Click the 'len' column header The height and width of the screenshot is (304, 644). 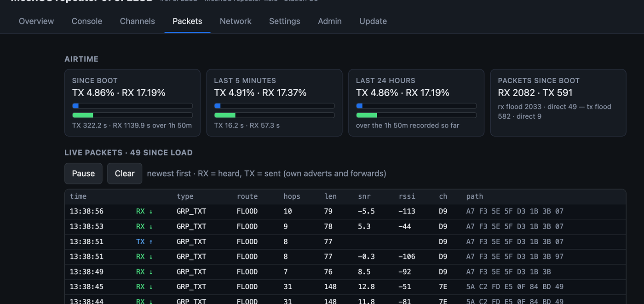point(330,196)
